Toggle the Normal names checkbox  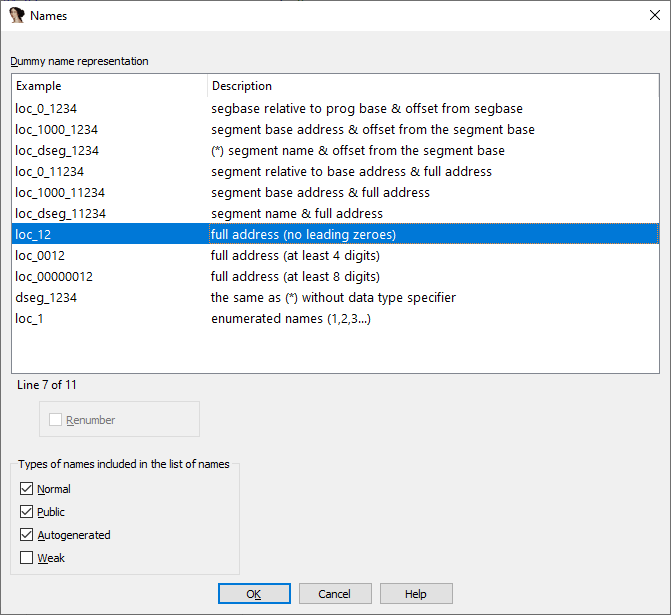pos(27,488)
